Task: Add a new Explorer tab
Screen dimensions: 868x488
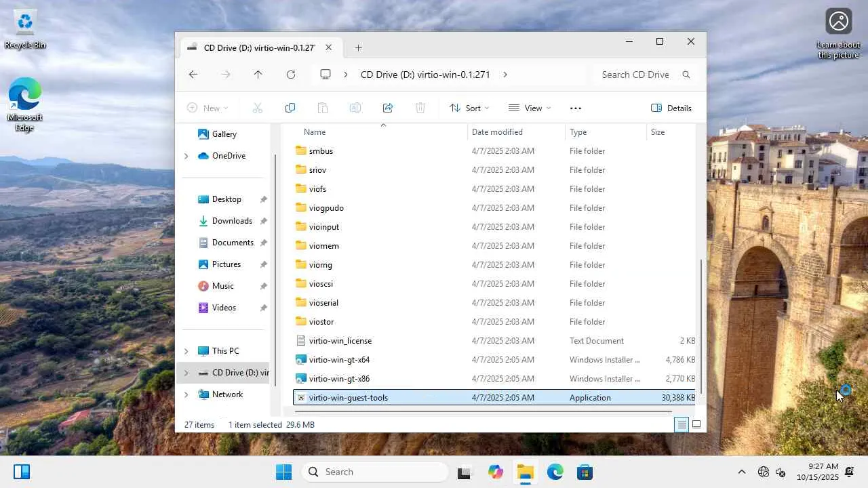Action: coord(358,47)
